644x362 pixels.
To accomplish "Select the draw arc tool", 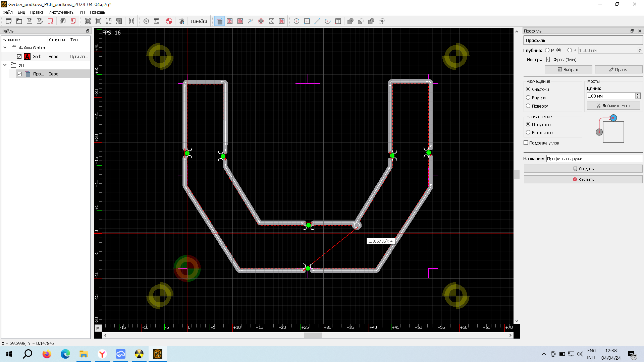I will click(x=328, y=21).
